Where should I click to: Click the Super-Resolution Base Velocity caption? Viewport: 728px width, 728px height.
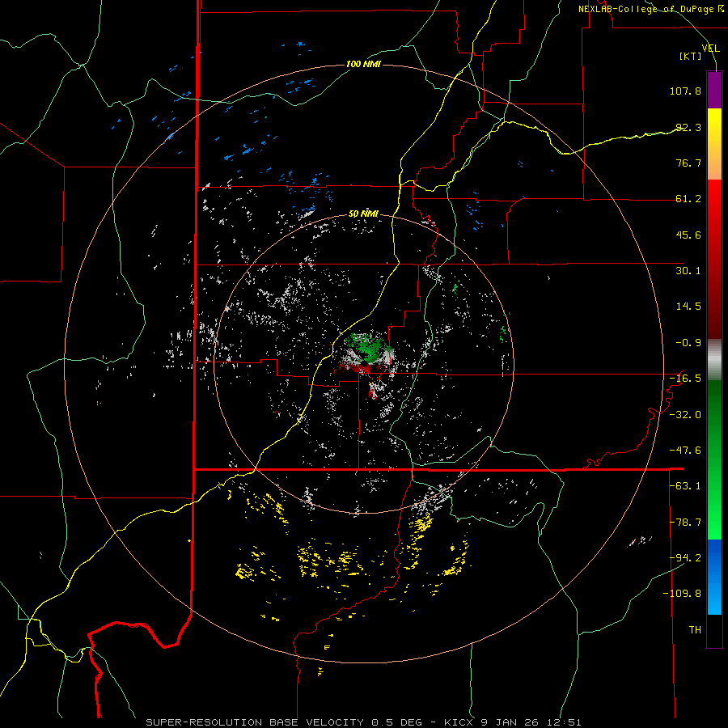[x=363, y=722]
